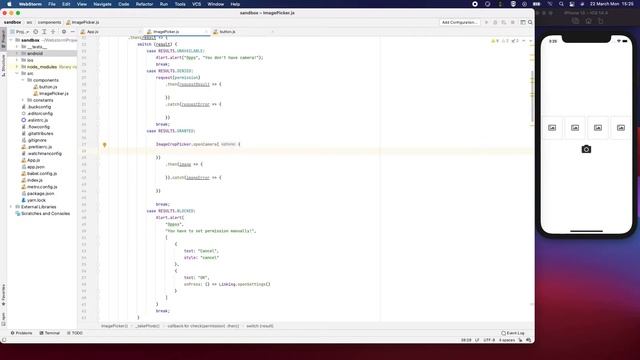Hide the Project tool window
The width and height of the screenshot is (640, 360).
[x=73, y=32]
